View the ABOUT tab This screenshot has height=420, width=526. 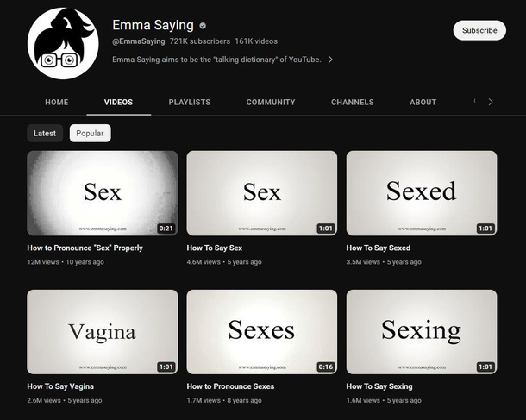point(423,103)
